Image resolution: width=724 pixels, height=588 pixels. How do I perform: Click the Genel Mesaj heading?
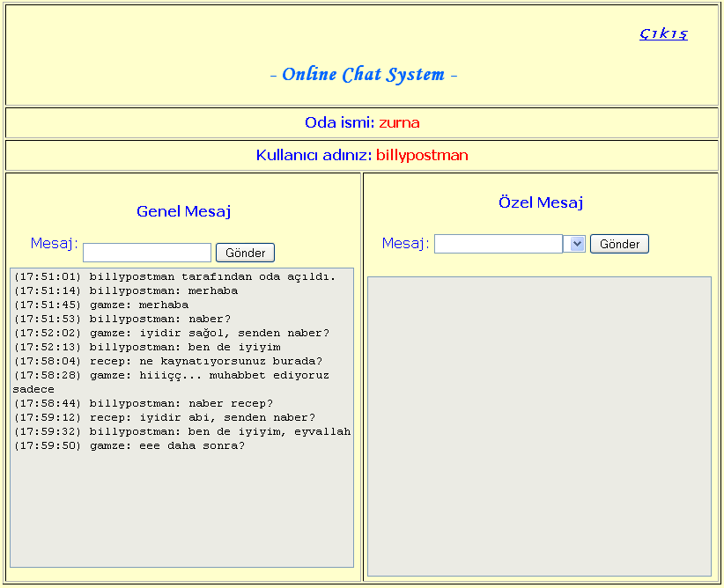pyautogui.click(x=183, y=211)
